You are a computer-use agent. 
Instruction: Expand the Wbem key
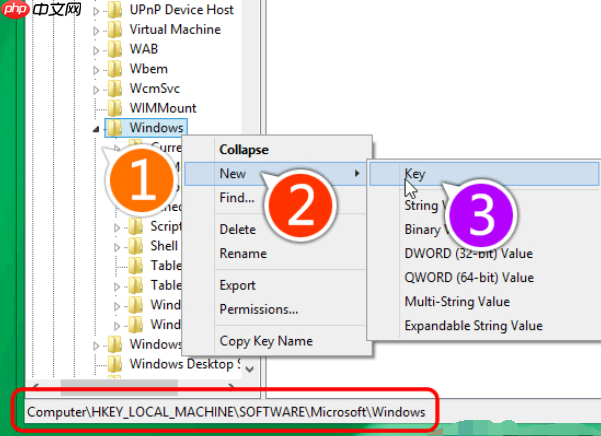[96, 70]
